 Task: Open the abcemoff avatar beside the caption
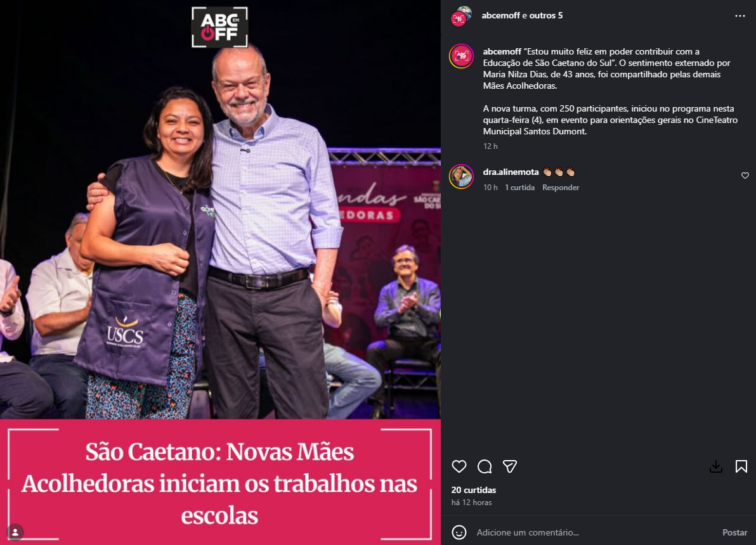point(462,56)
